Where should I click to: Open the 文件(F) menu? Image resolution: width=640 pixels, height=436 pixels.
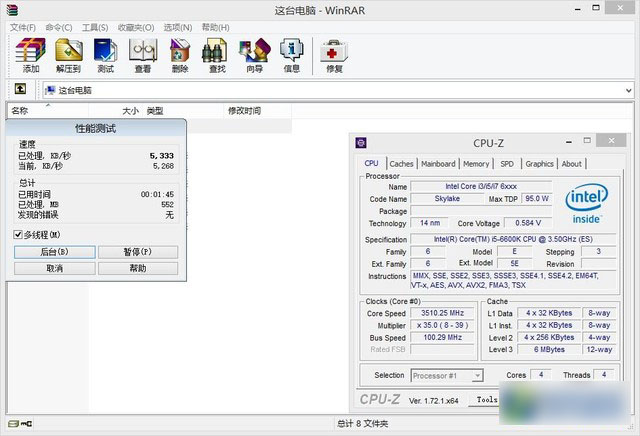(23, 27)
